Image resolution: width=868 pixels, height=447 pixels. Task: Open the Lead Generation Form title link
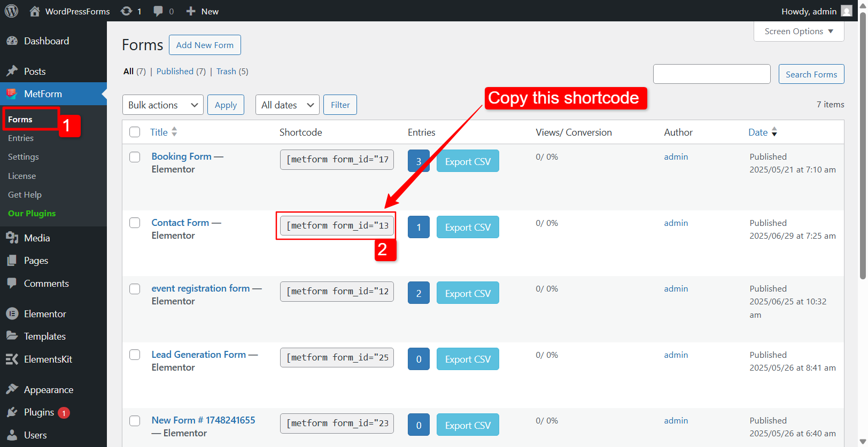(x=199, y=354)
